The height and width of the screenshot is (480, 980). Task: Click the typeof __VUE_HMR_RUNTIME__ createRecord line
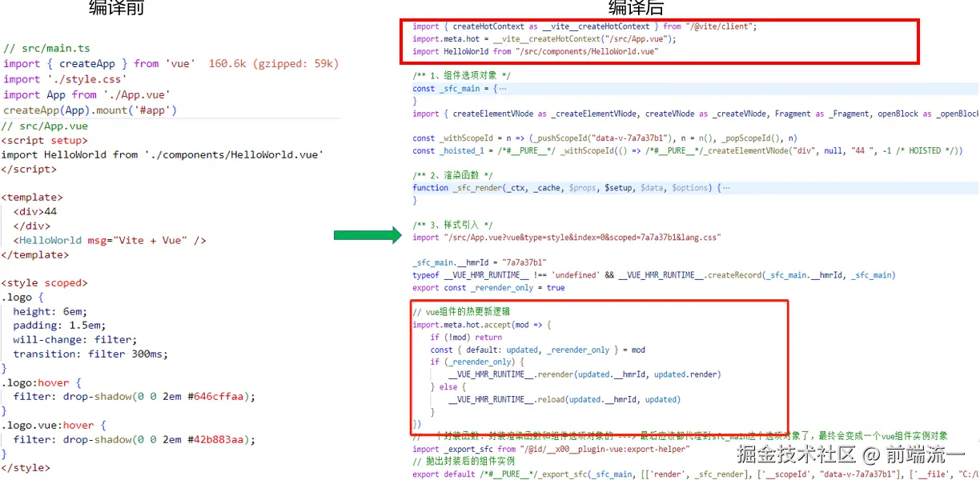[653, 275]
